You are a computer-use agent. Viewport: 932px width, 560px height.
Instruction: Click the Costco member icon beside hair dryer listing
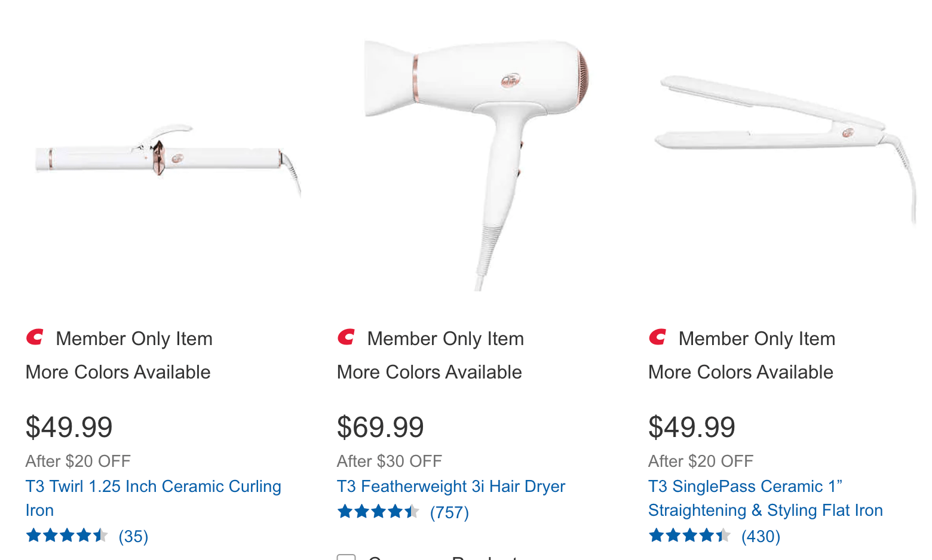tap(347, 337)
